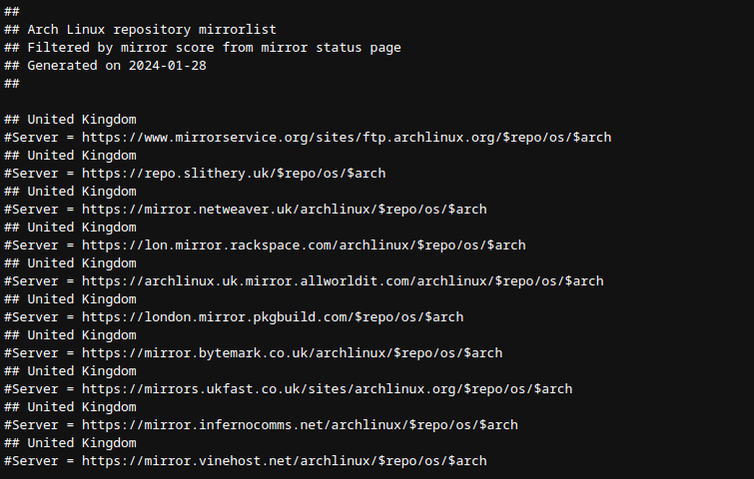The width and height of the screenshot is (754, 479).
Task: Click the very first '##' line
Action: click(x=12, y=11)
